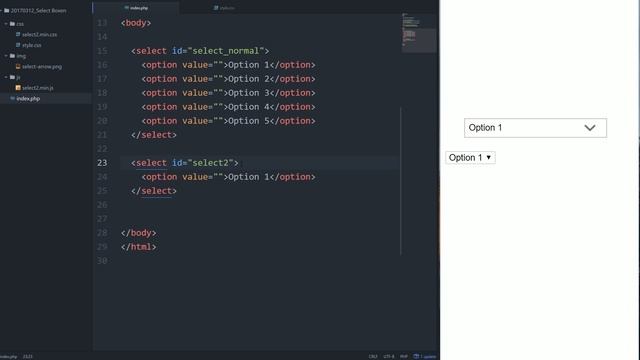The height and width of the screenshot is (360, 640).
Task: Click the </select> tag on line 21
Action: (154, 135)
